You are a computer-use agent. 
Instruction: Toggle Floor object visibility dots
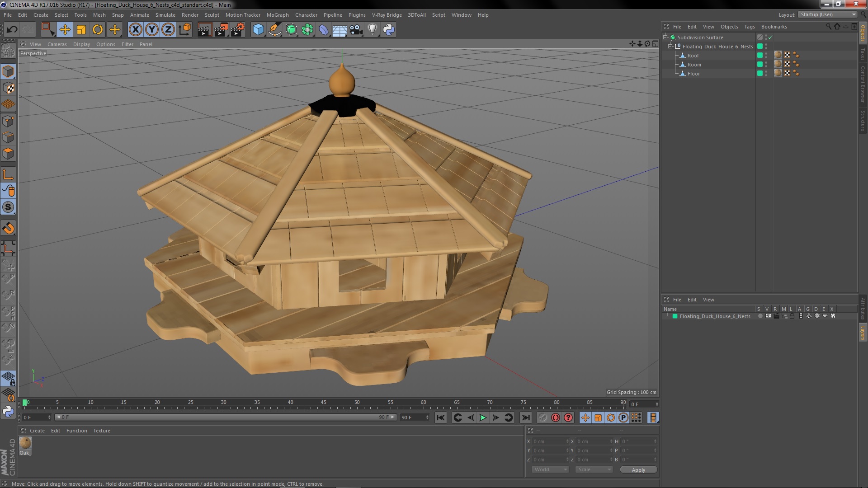766,73
